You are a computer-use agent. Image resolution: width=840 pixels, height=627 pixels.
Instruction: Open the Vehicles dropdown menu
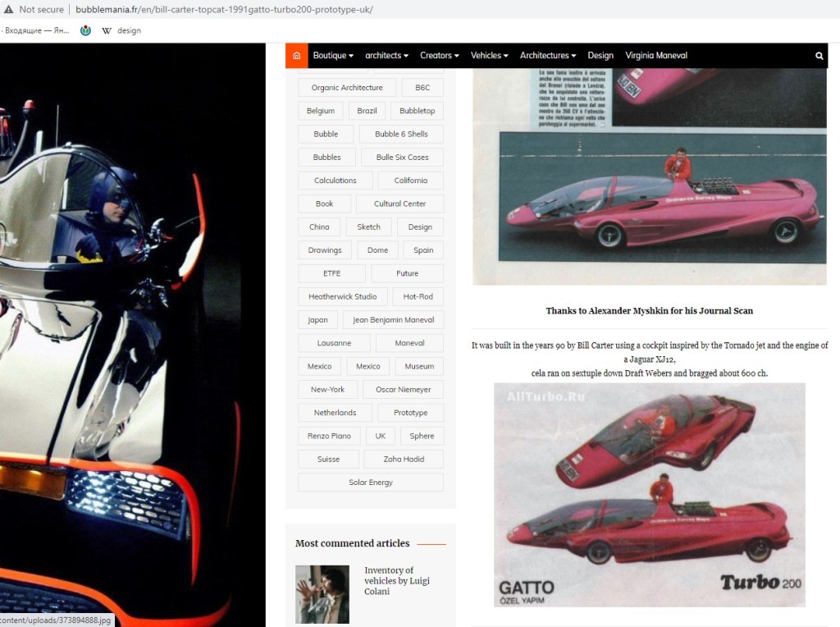[x=489, y=56]
